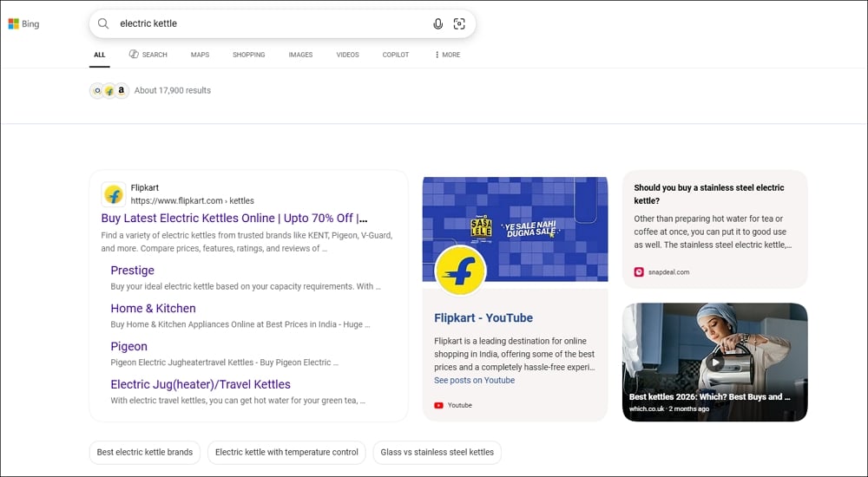Screen dimensions: 868x477
Task: Open Electric Jug(heater)/Travel Kettles link
Action: pyautogui.click(x=201, y=384)
